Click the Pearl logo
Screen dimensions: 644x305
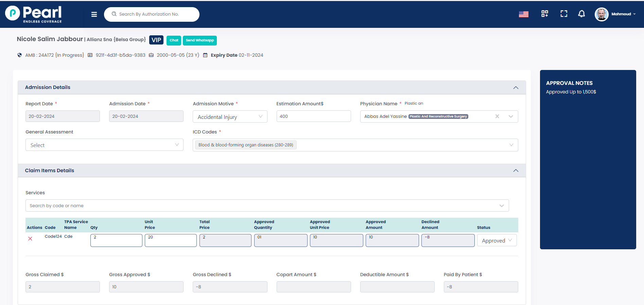coord(34,14)
